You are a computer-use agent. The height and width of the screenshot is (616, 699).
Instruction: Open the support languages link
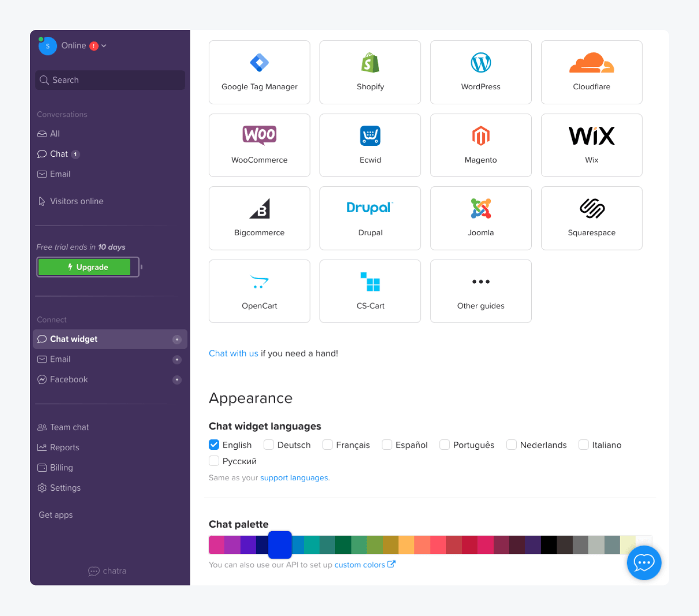coord(294,478)
